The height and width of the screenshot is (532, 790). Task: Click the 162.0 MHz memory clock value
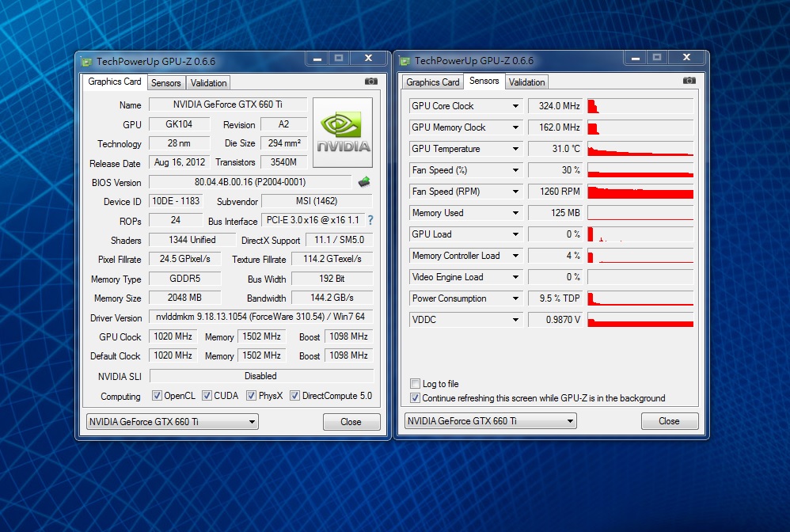point(555,127)
